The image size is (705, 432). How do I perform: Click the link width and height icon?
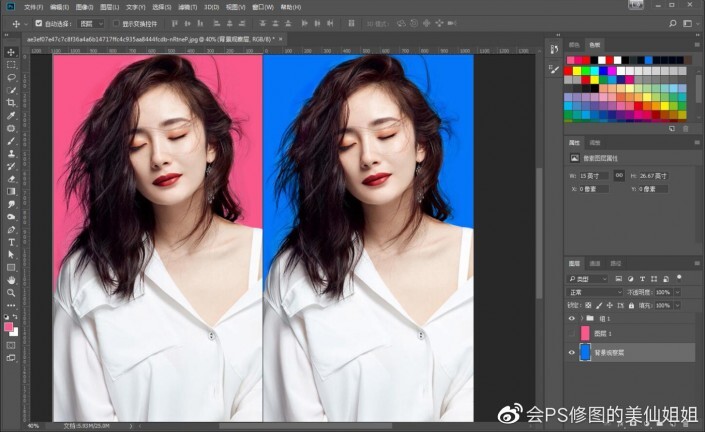click(619, 175)
